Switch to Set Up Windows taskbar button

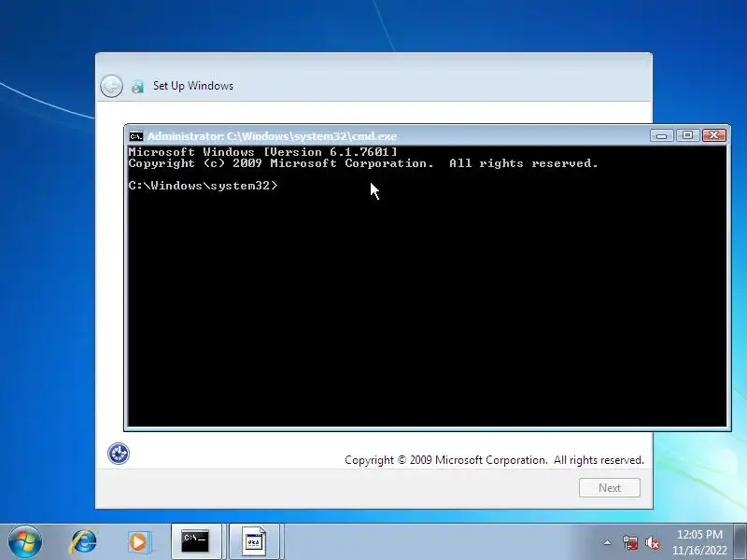[x=255, y=542]
